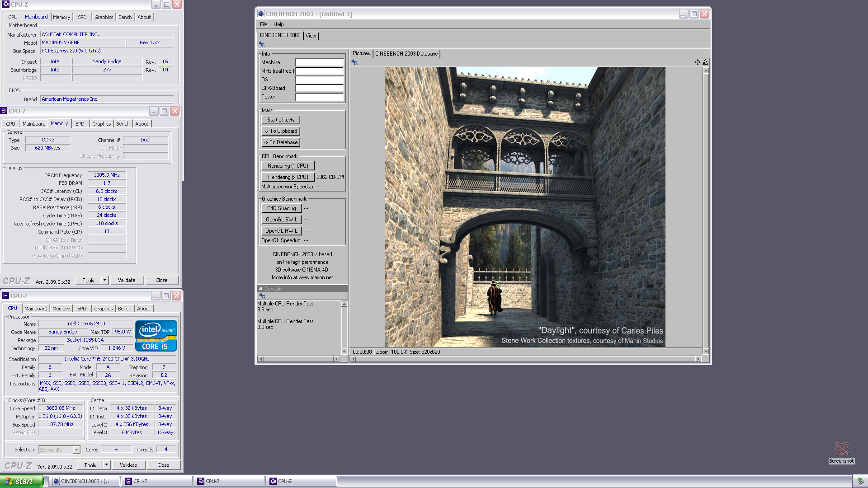Click the To Clipboard button
This screenshot has width=868, height=488.
coord(281,131)
